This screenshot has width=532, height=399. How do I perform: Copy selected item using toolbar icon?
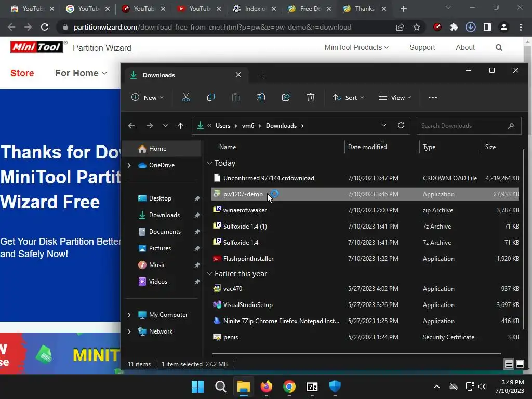(211, 98)
